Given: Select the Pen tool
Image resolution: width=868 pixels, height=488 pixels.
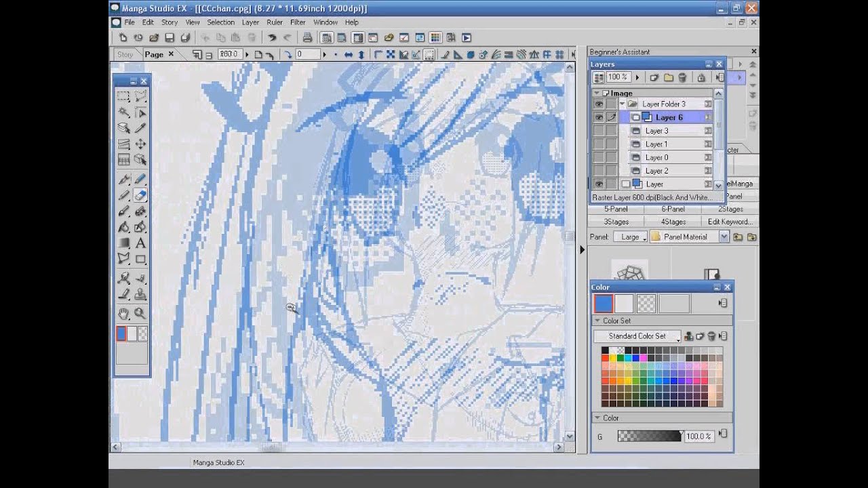Looking at the screenshot, I should pyautogui.click(x=123, y=180).
